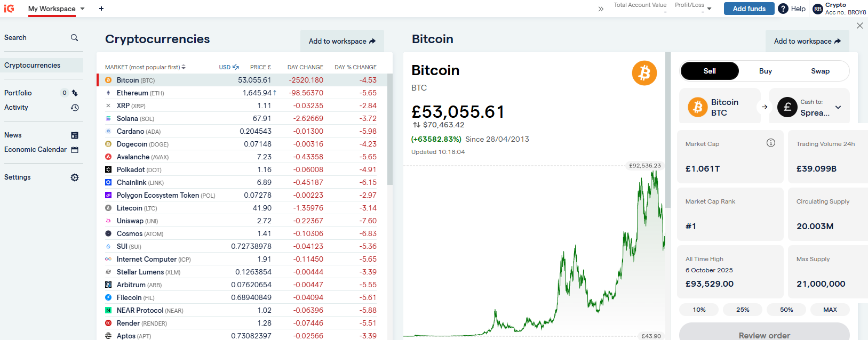Sort by DAY % CHANGE column header
This screenshot has height=340, width=868.
point(355,67)
